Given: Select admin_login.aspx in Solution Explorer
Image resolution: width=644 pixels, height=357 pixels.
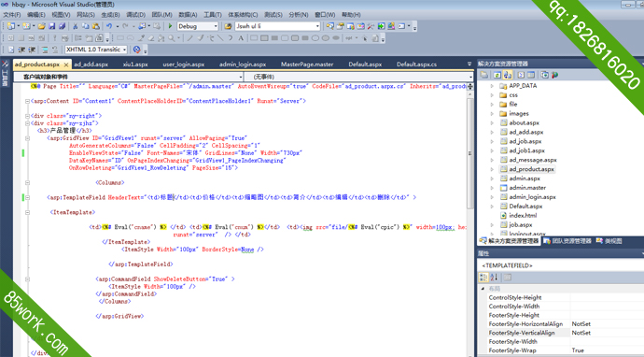Looking at the screenshot, I should click(532, 197).
